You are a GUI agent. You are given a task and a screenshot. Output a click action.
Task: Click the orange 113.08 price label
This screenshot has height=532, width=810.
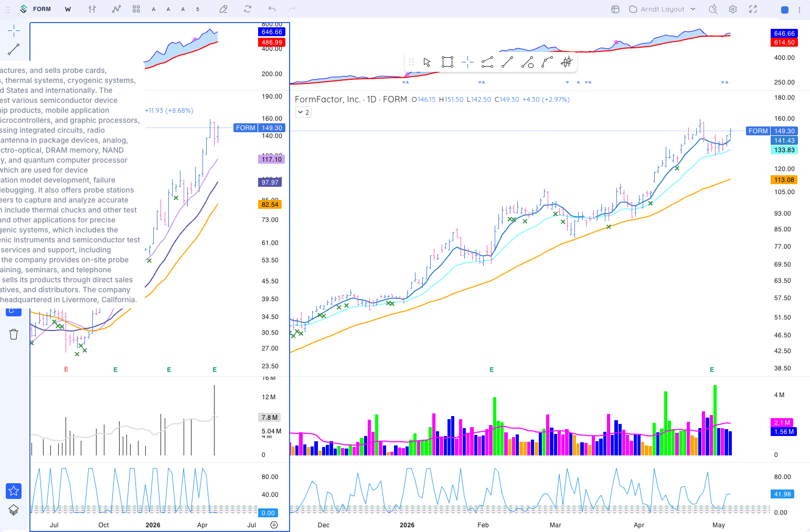(x=784, y=180)
